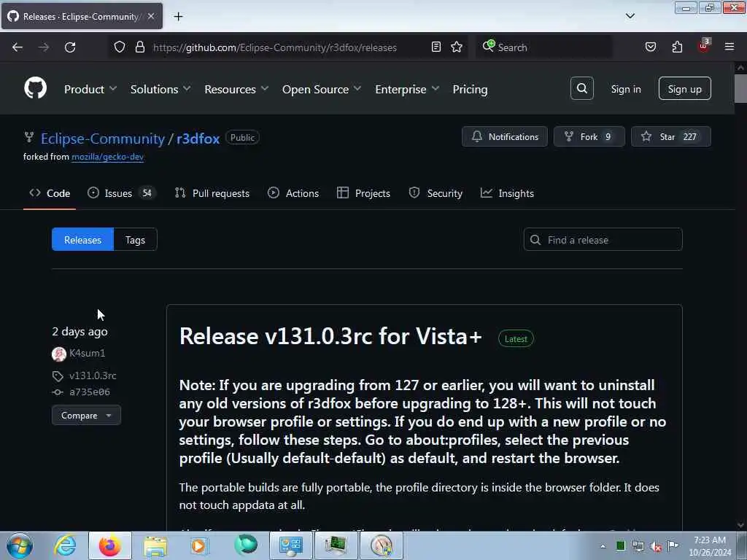Expand the Open Source menu
Image resolution: width=747 pixels, height=560 pixels.
pyautogui.click(x=322, y=89)
